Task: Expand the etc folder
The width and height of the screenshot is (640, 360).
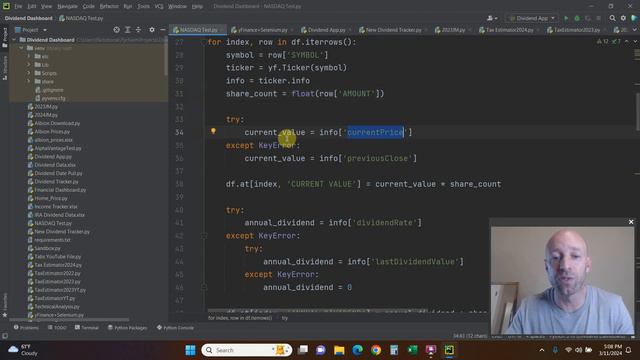Action: 29,56
